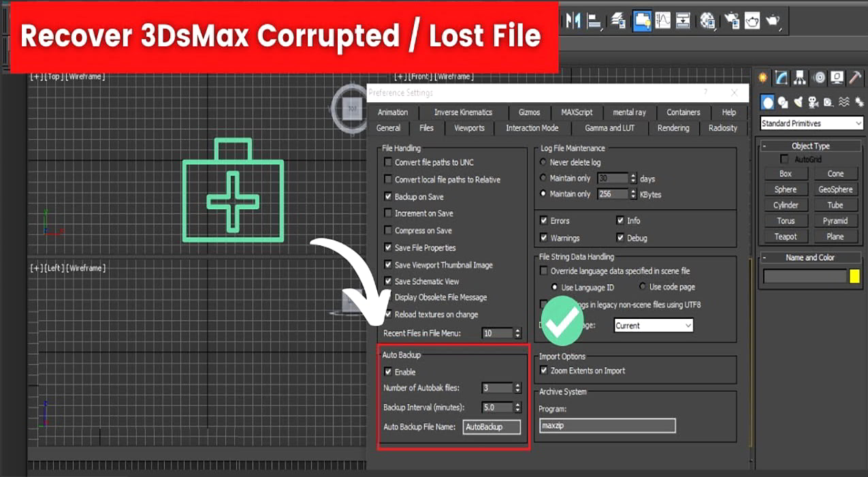Select the Space Warps category icon
The width and height of the screenshot is (868, 477).
tap(844, 102)
